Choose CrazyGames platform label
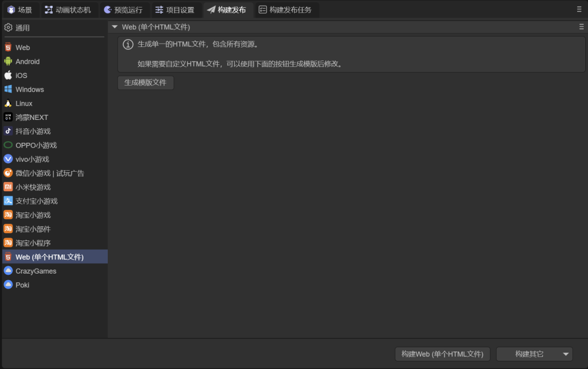The width and height of the screenshot is (588, 369). 36,271
